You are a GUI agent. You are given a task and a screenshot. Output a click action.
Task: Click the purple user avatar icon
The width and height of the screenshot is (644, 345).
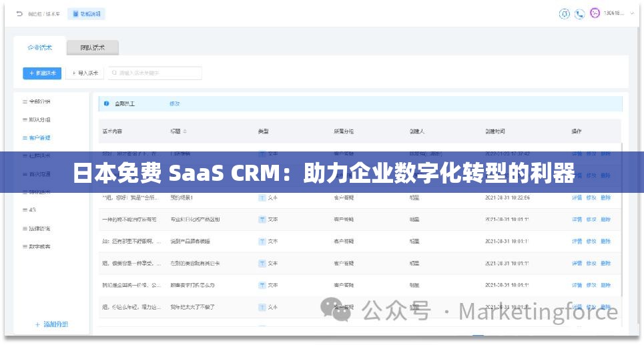click(x=595, y=13)
